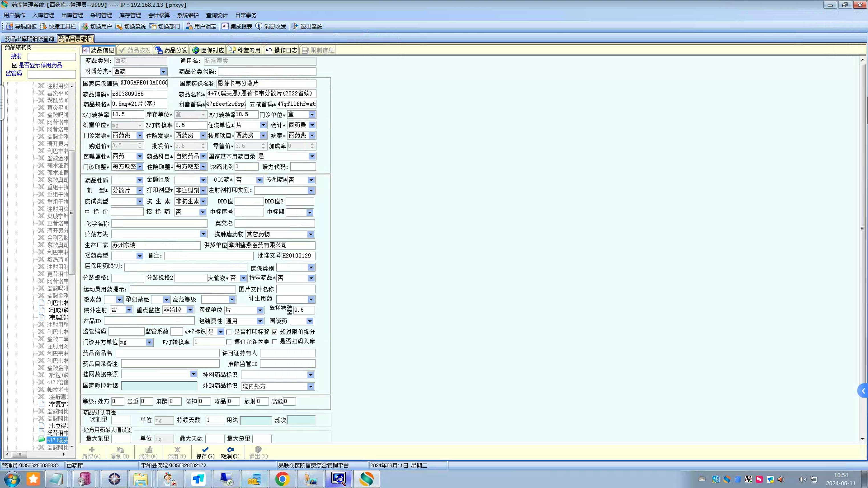Uncheck 是否显示停用药品 checkbox

tap(15, 65)
